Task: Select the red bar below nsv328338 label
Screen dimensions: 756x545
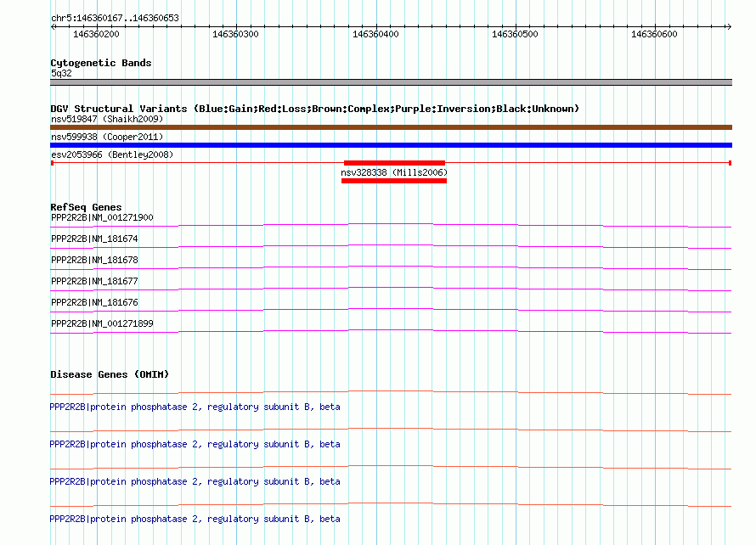Action: [x=394, y=181]
